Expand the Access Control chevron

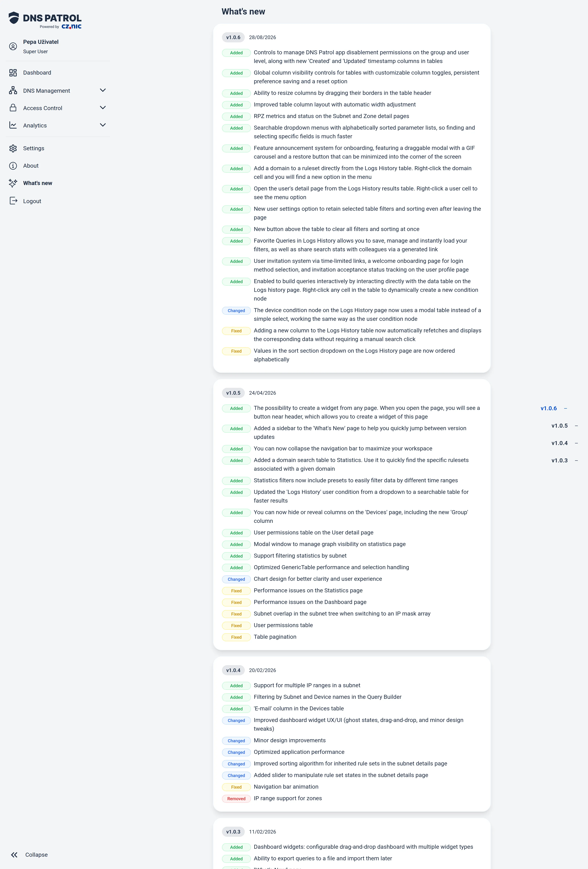pyautogui.click(x=103, y=108)
